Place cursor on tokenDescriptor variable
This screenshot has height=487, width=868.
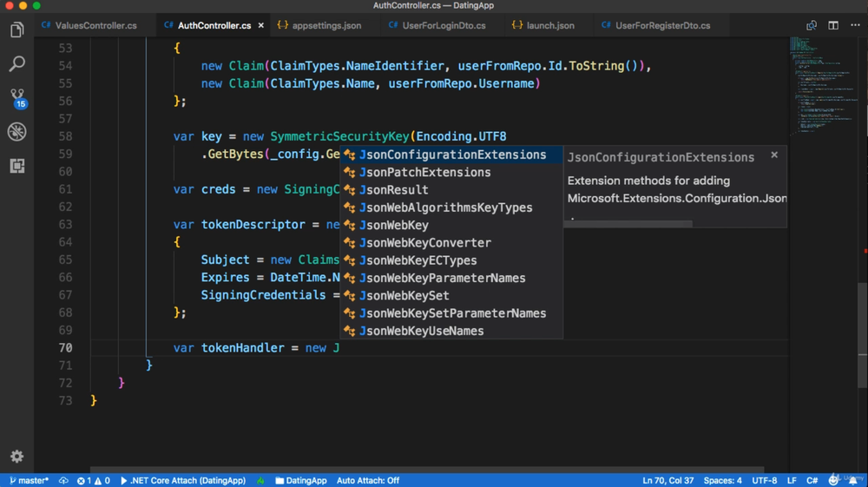tap(253, 224)
